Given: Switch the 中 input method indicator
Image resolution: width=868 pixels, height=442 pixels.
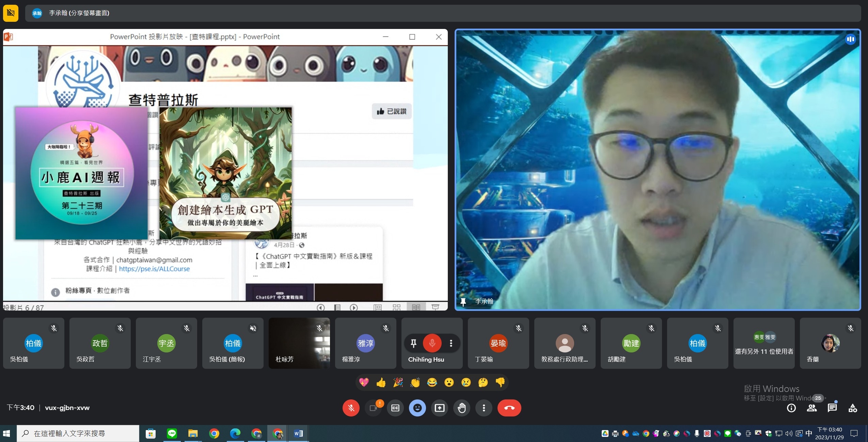Looking at the screenshot, I should [809, 433].
